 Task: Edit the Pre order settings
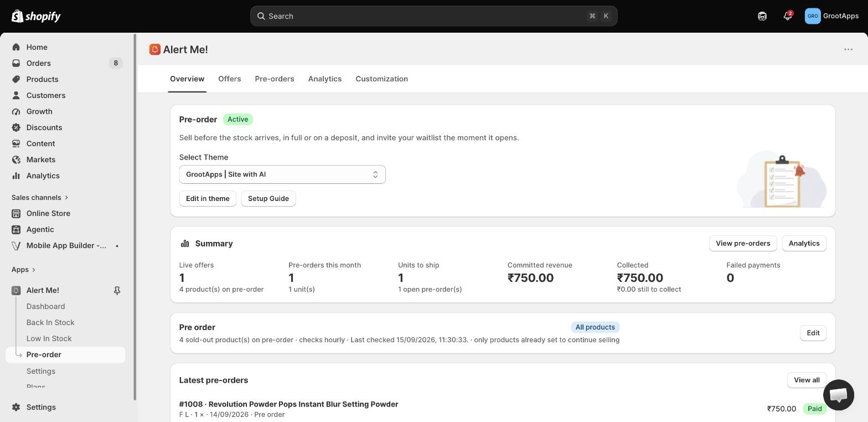pos(813,333)
